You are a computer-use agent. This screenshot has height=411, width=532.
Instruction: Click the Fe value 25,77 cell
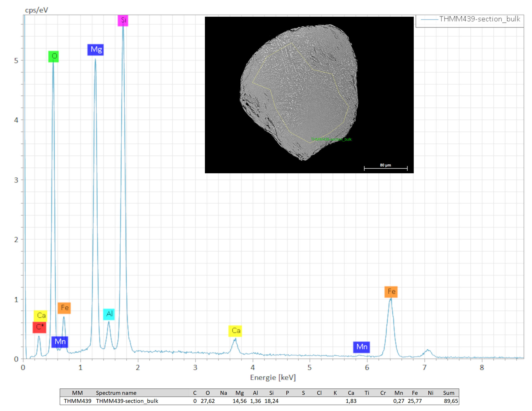pos(415,401)
